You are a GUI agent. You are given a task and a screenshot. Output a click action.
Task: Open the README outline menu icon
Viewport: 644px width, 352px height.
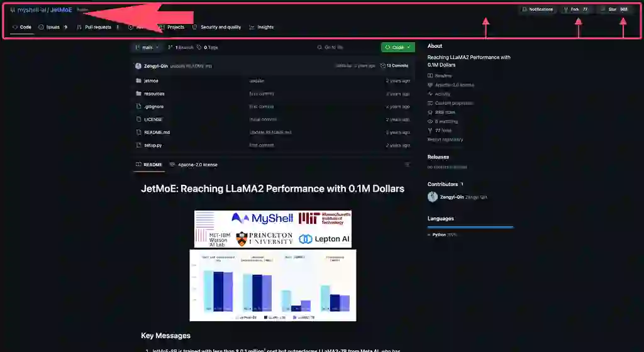tap(407, 165)
